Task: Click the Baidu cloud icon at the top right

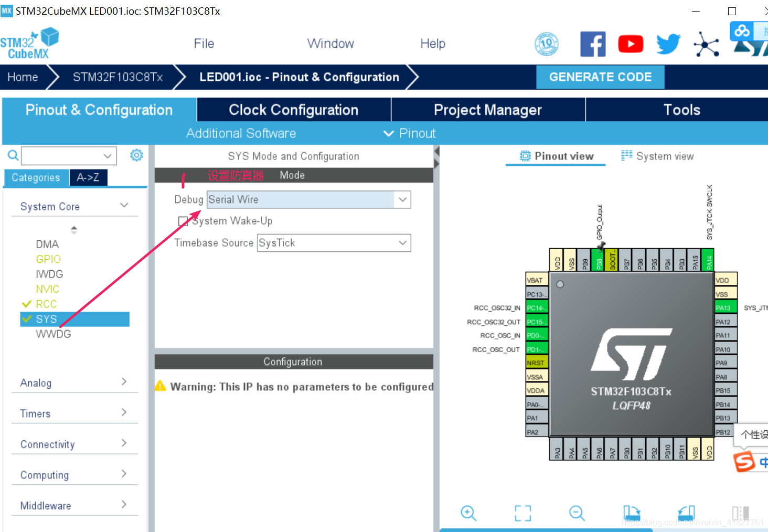Action: click(742, 31)
